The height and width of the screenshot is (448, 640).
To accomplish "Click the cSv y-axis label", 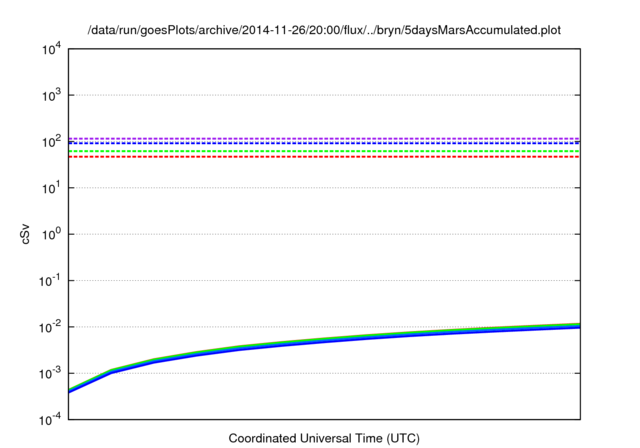I will coord(25,234).
